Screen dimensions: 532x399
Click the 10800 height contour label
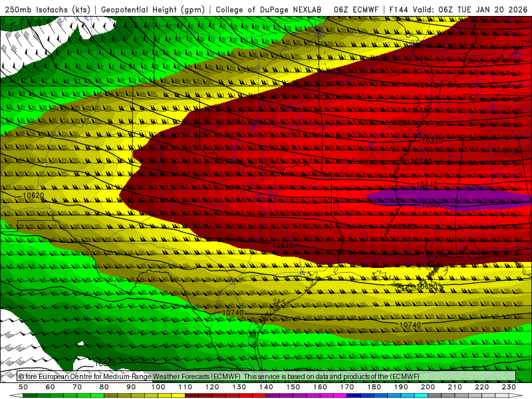click(x=105, y=363)
